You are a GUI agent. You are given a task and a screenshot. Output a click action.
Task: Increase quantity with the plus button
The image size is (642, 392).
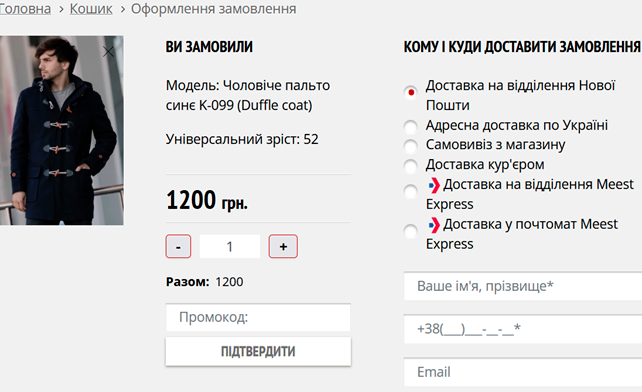click(283, 246)
